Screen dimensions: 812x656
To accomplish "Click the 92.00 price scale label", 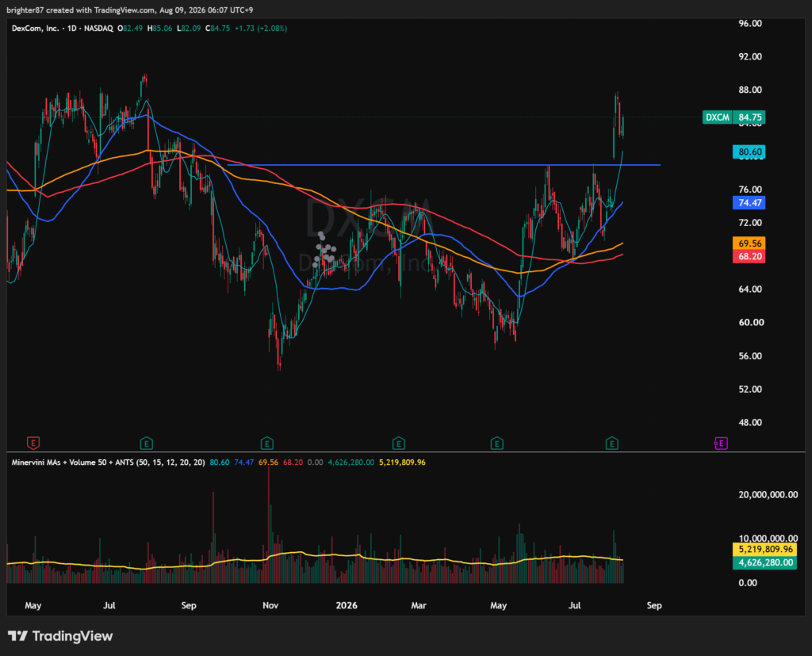I will 750,56.
